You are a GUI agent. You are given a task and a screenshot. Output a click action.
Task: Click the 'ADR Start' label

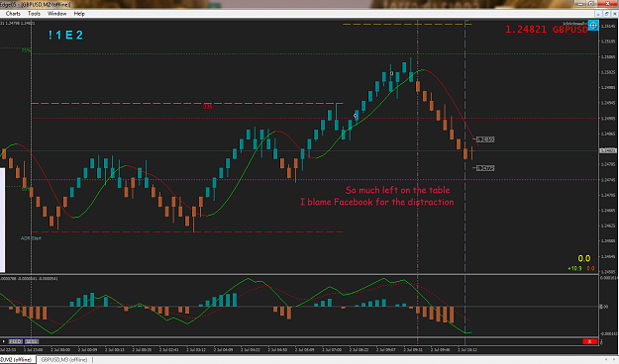(31, 238)
